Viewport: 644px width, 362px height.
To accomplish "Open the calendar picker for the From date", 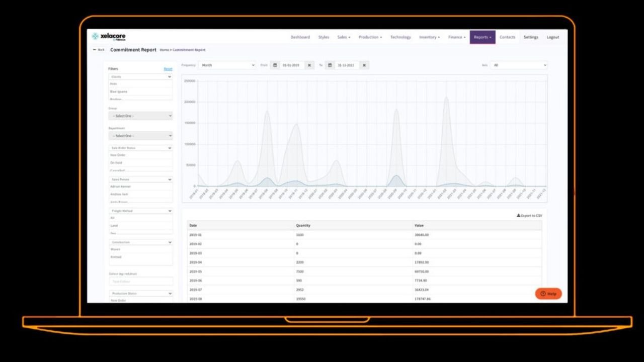I will click(x=275, y=65).
